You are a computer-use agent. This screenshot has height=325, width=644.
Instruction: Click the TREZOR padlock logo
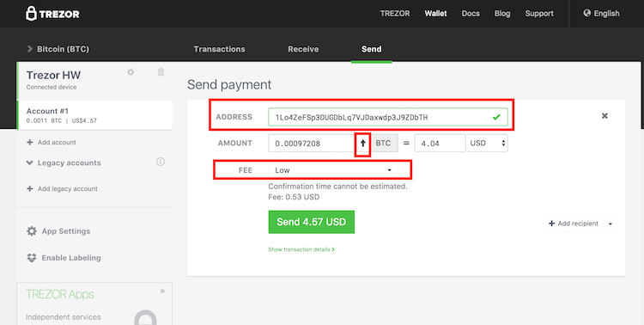pyautogui.click(x=52, y=14)
